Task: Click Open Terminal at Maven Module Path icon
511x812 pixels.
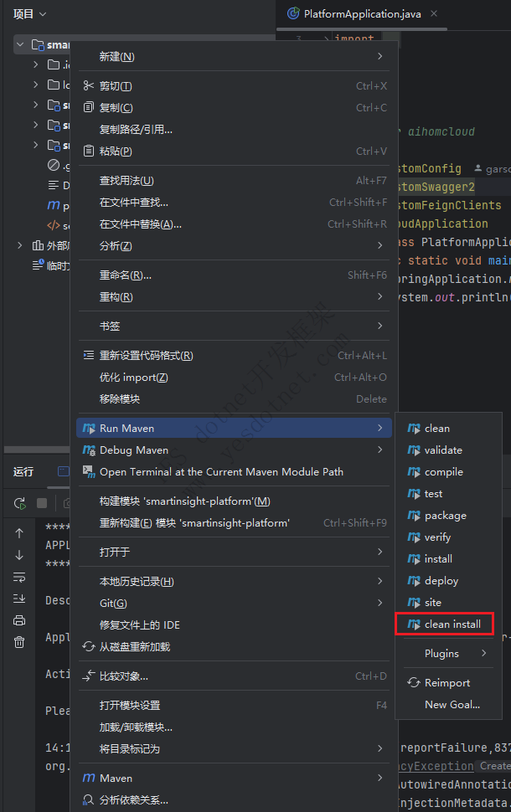Action: [89, 472]
